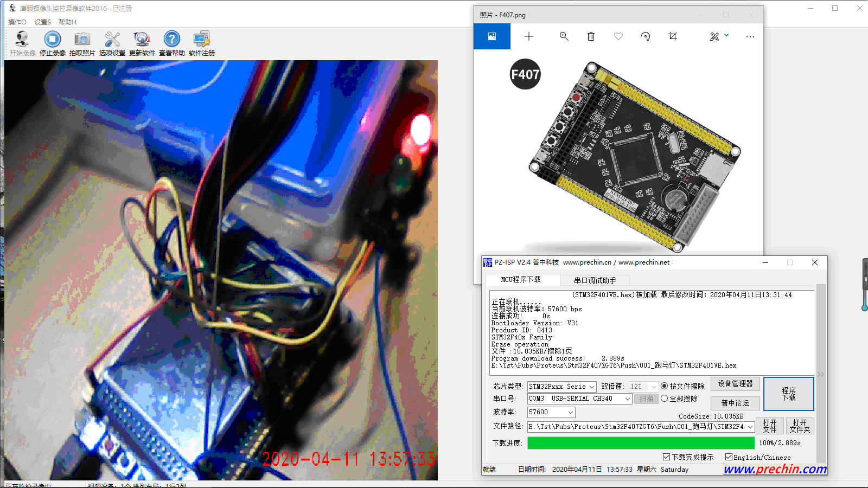Click the 开始录像 webcam icon
The width and height of the screenshot is (868, 488).
[22, 39]
